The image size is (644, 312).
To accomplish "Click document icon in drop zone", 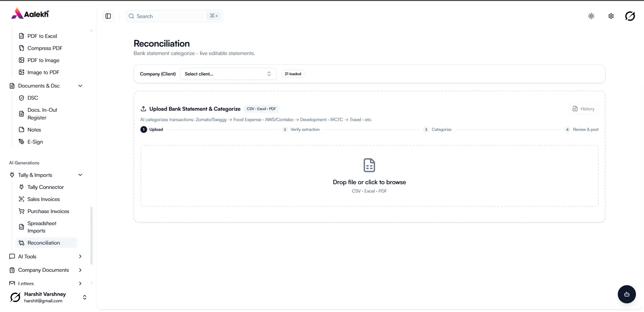I will click(369, 165).
